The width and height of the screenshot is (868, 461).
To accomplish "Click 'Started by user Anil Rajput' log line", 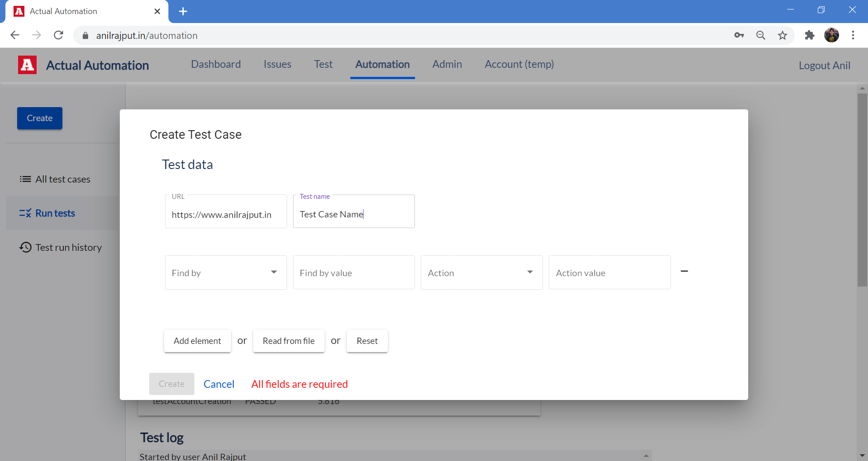I will [x=193, y=456].
